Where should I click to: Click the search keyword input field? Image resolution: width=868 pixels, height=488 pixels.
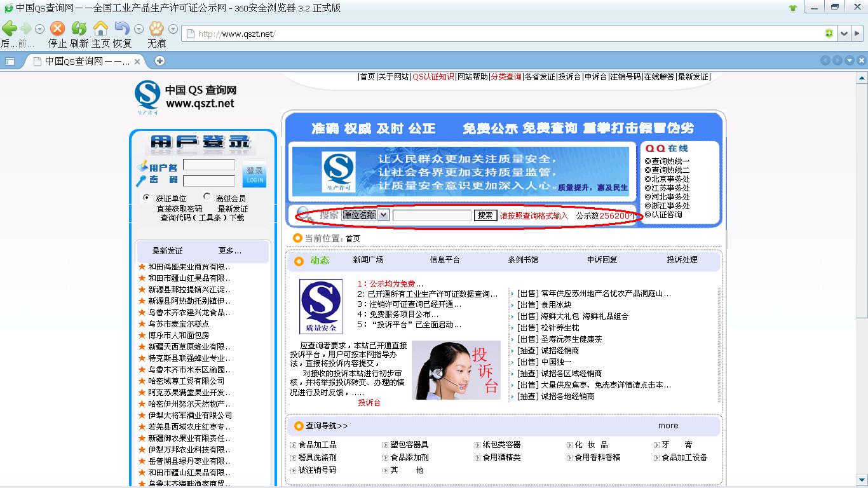(x=432, y=215)
